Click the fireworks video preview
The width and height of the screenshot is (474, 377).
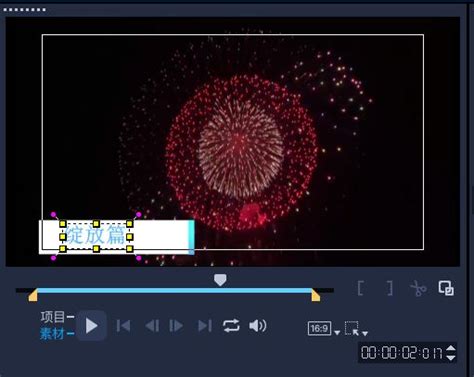pos(233,142)
